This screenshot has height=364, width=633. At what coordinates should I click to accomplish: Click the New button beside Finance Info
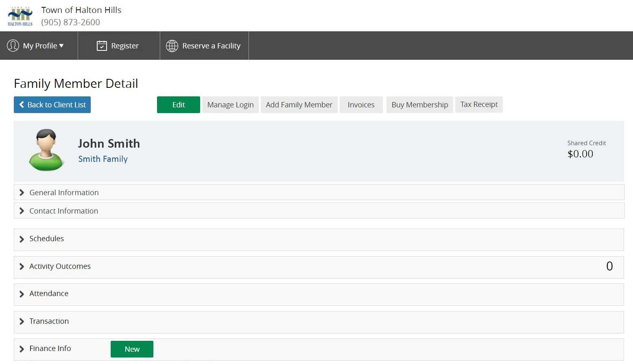132,349
